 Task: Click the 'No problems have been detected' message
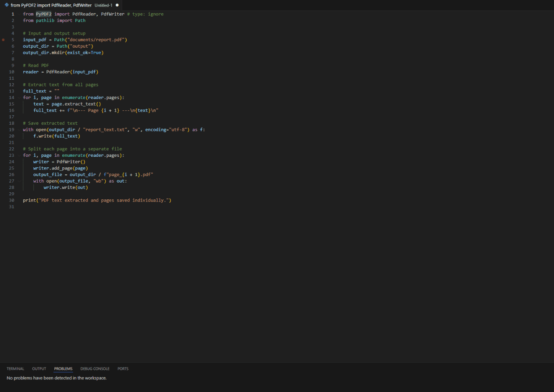point(57,378)
